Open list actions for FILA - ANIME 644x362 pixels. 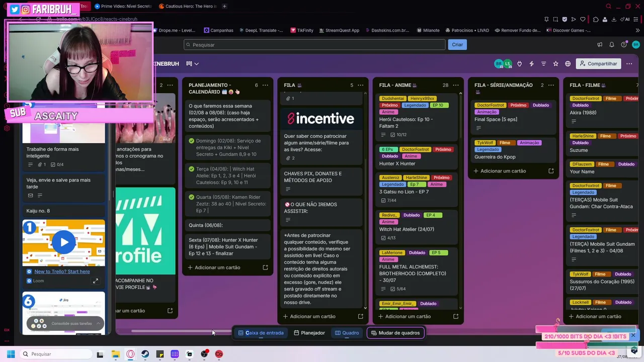(x=456, y=85)
